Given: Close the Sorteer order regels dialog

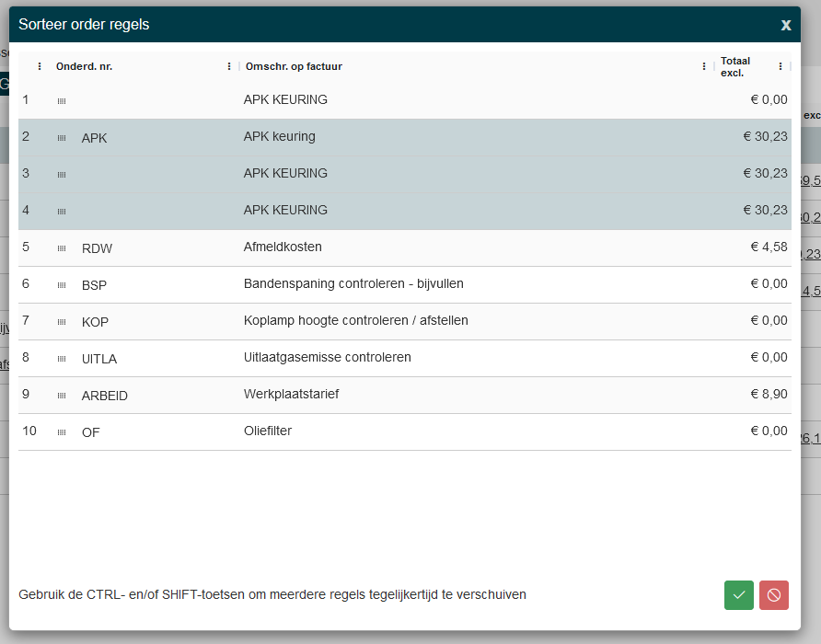Looking at the screenshot, I should click(785, 25).
